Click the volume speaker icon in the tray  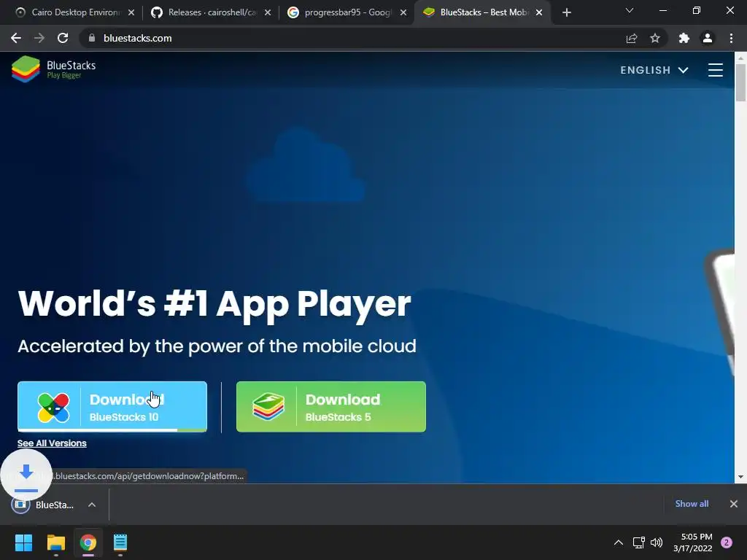point(657,542)
